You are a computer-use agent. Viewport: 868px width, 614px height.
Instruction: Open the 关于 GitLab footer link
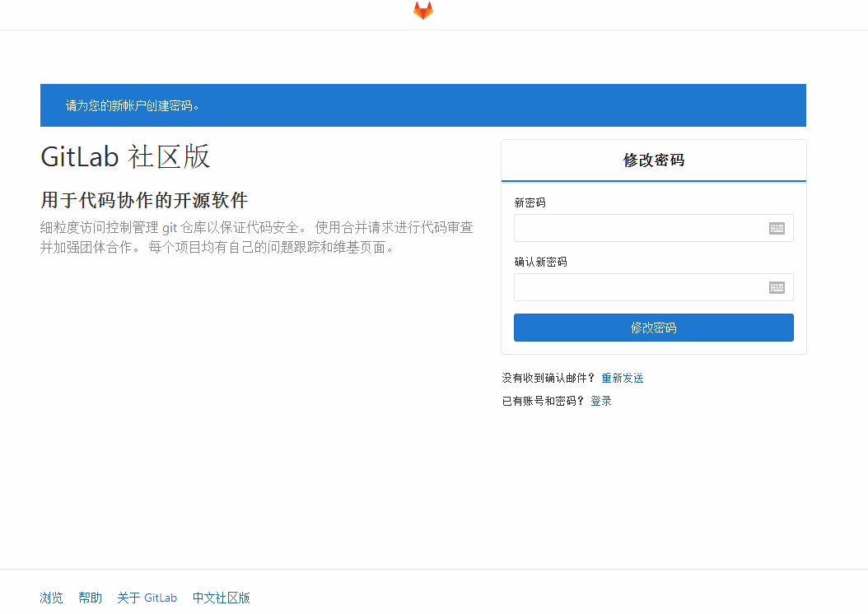coord(147,598)
